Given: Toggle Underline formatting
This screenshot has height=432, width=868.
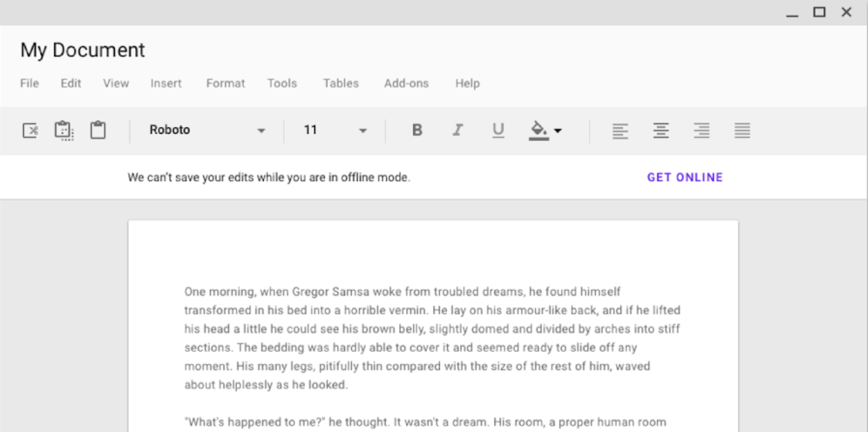Looking at the screenshot, I should [x=499, y=130].
